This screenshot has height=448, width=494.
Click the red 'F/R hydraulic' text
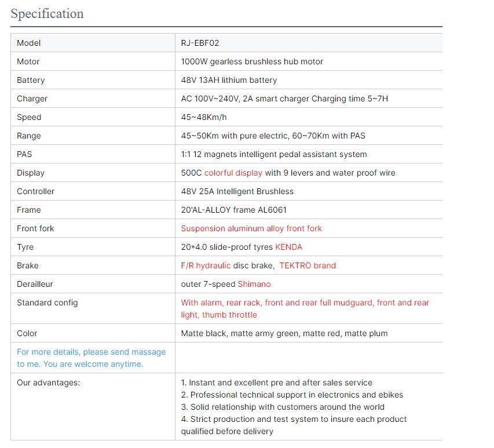click(x=206, y=265)
